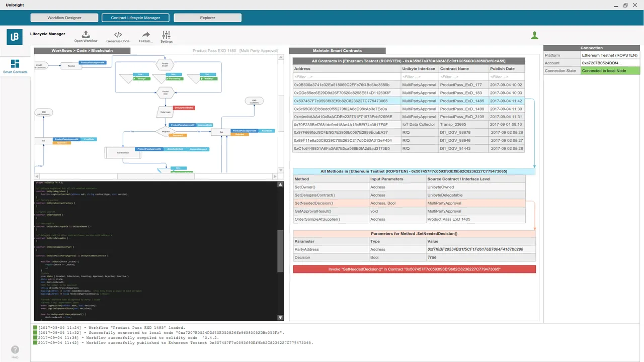The height and width of the screenshot is (362, 644).
Task: Select the ProductPass_ExD_1498 contract row
Action: click(x=409, y=109)
